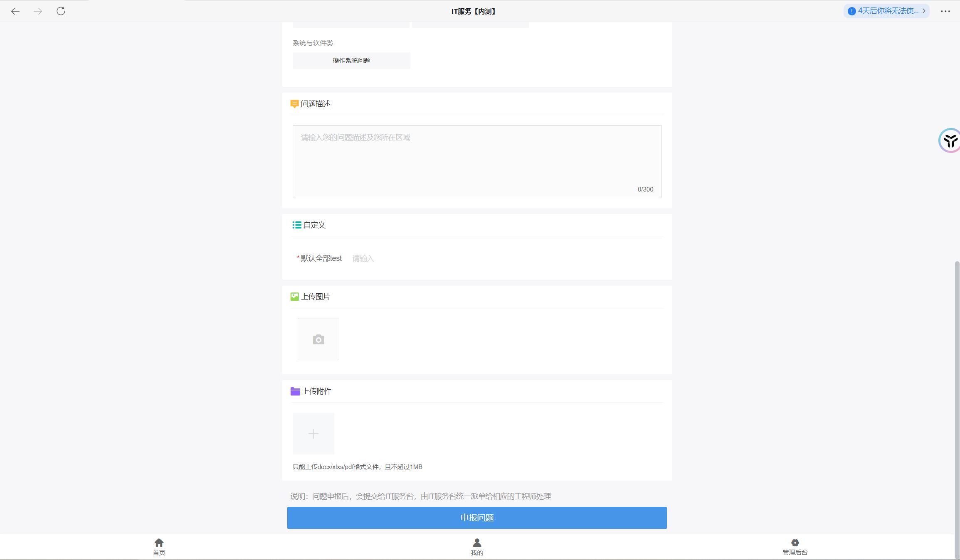
Task: Click the browser back arrow
Action: click(15, 11)
